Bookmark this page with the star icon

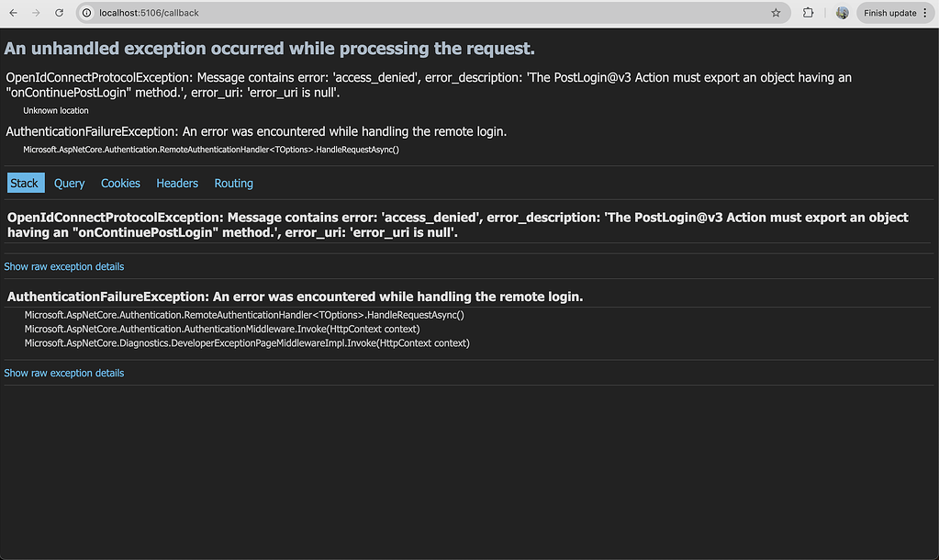pyautogui.click(x=776, y=13)
